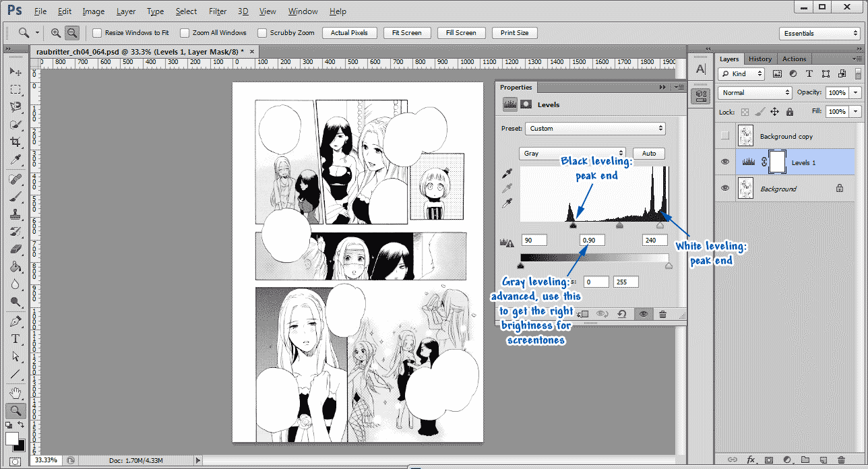868x469 pixels.
Task: Hide the Levels 1 layer
Action: coord(725,162)
